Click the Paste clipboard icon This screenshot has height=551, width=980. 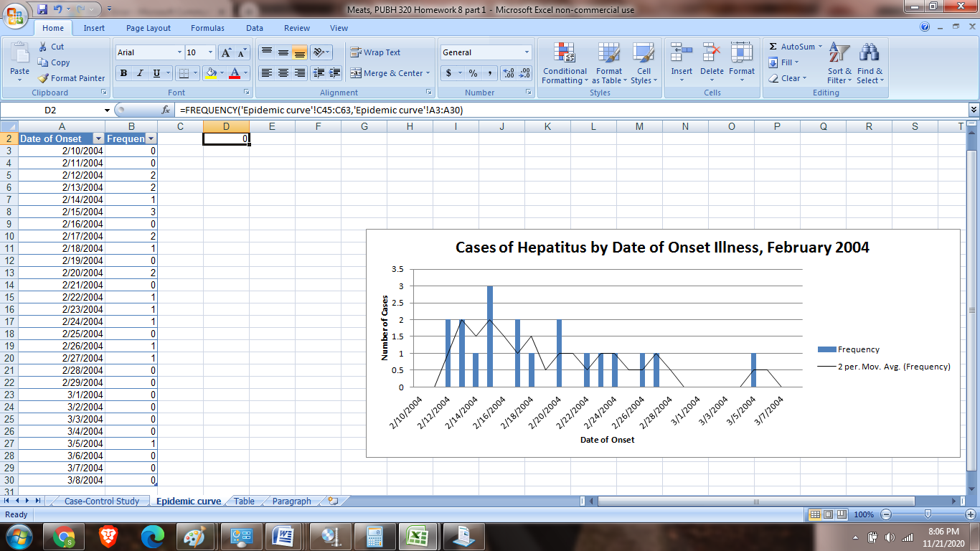pyautogui.click(x=20, y=55)
